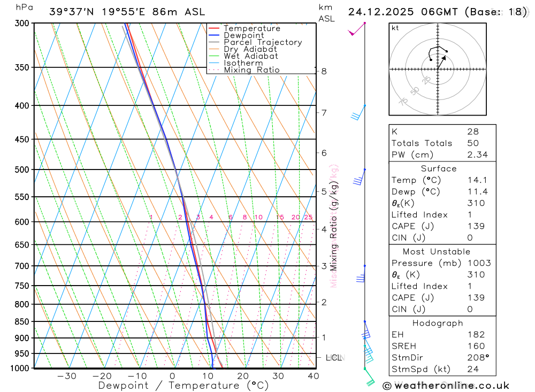This screenshot has height=392, width=535.
Task: Click the km ASL unit label
Action: pyautogui.click(x=326, y=13)
